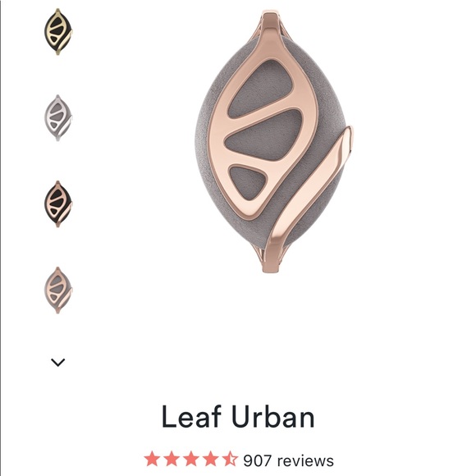
Task: Open the 907 reviews link
Action: click(x=288, y=460)
